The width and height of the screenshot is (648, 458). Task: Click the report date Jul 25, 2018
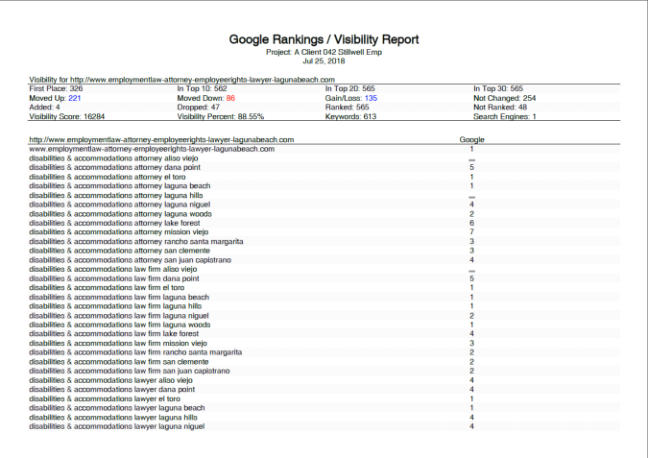click(x=324, y=59)
